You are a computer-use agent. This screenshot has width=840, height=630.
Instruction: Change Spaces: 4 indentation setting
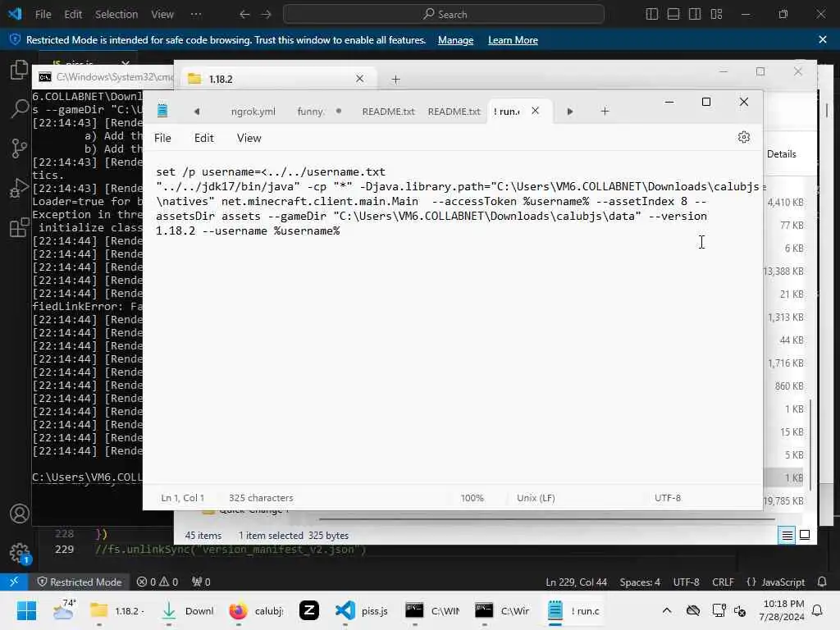click(640, 582)
